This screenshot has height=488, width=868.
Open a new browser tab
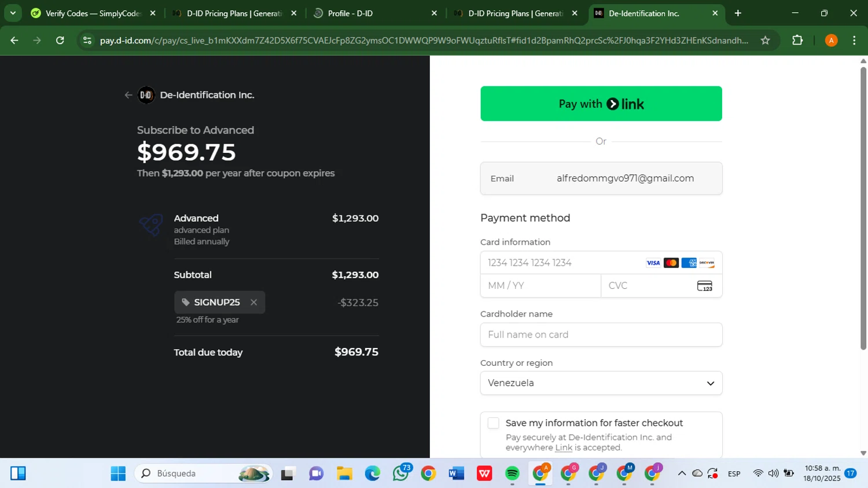738,13
